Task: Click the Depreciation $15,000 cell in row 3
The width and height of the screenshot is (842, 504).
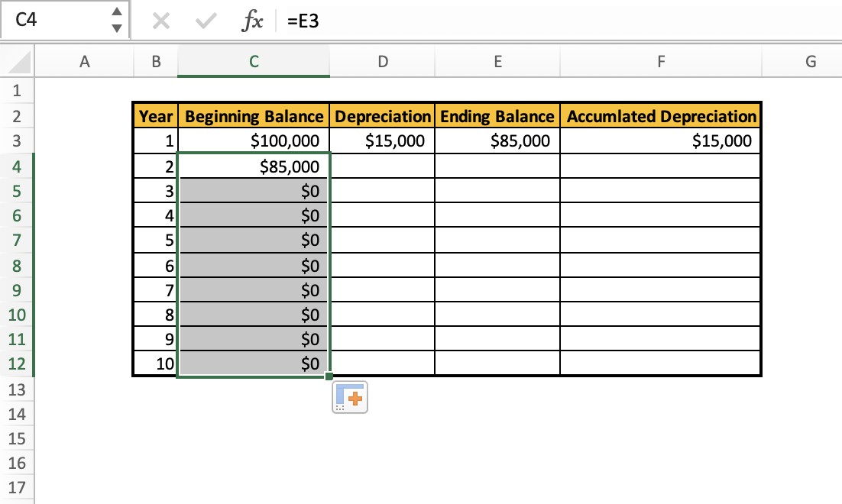Action: click(382, 141)
